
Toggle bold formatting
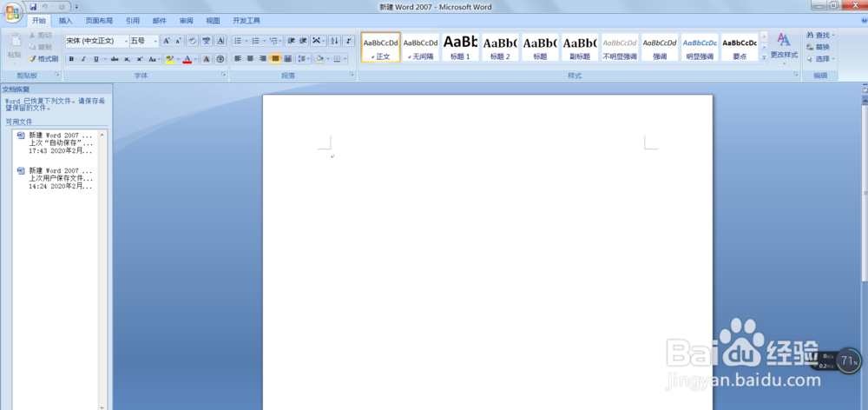71,59
